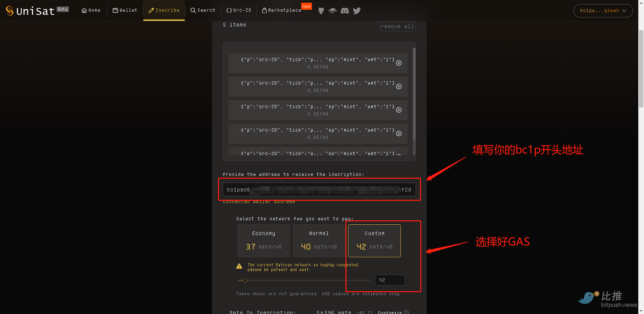The width and height of the screenshot is (644, 314).
Task: Click the '5 items' count text
Action: tap(234, 25)
